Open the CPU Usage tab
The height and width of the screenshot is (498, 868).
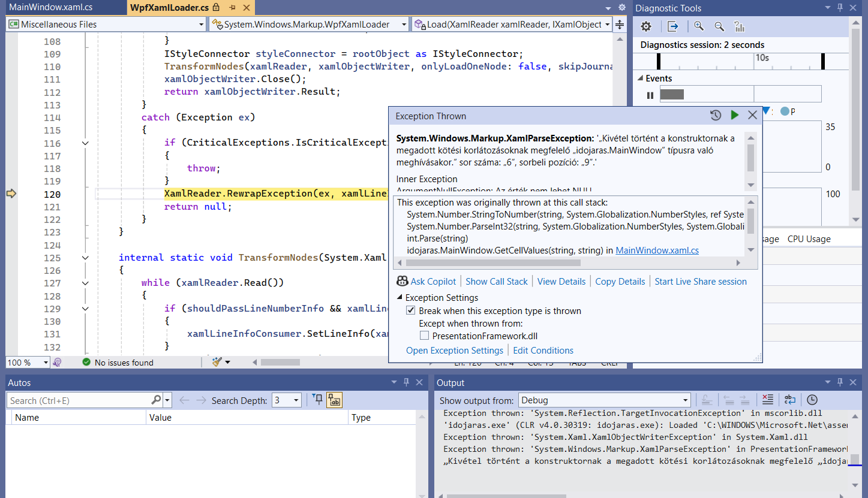809,239
